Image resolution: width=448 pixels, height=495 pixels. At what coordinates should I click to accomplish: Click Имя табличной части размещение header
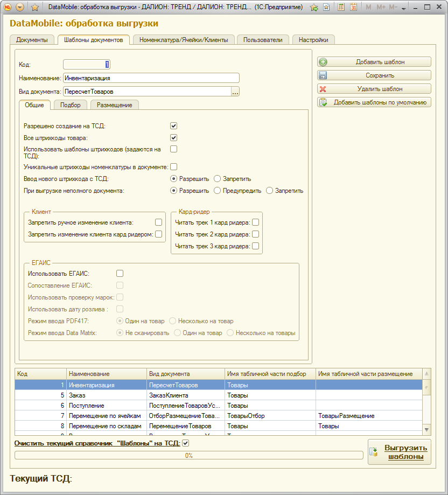[x=369, y=374]
